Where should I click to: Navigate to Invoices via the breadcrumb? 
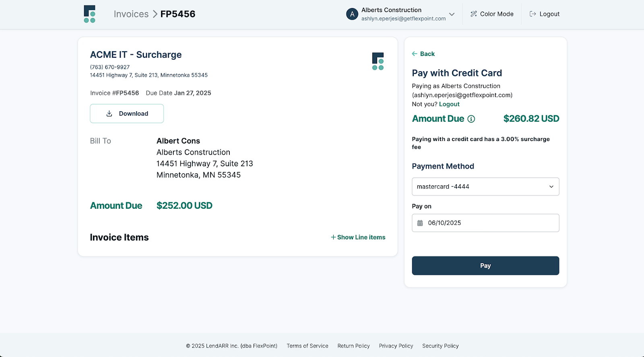tap(131, 14)
